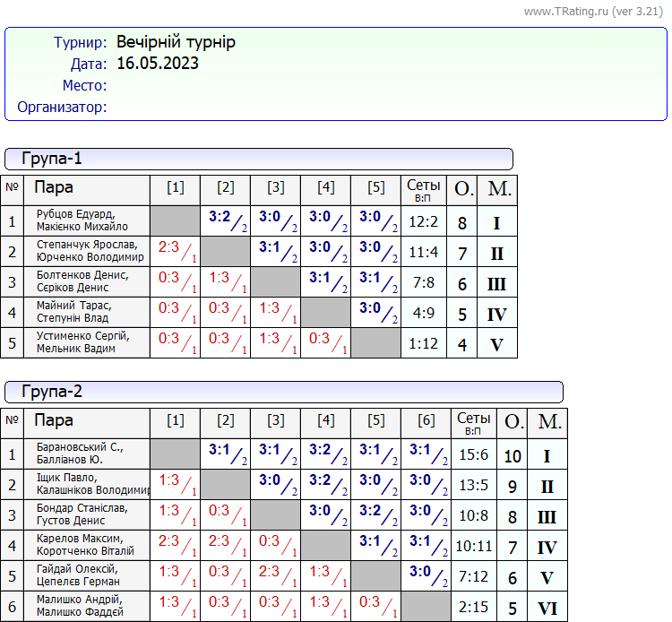Click the Вечірній турнір tournament name
672x622 pixels.
[176, 42]
